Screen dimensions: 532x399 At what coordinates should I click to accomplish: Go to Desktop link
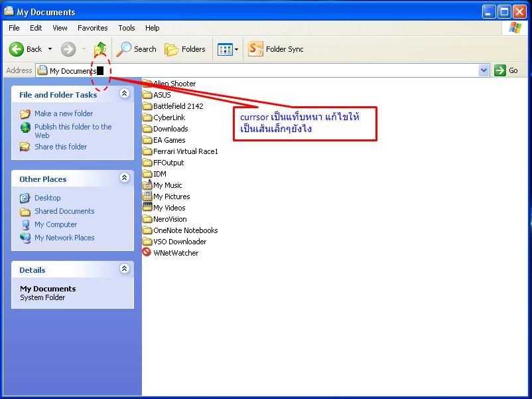click(x=48, y=198)
